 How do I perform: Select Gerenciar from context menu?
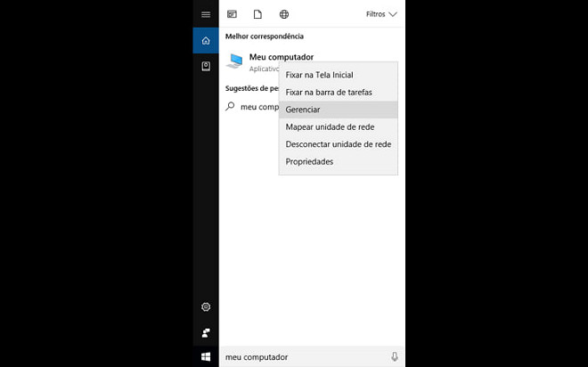(339, 110)
